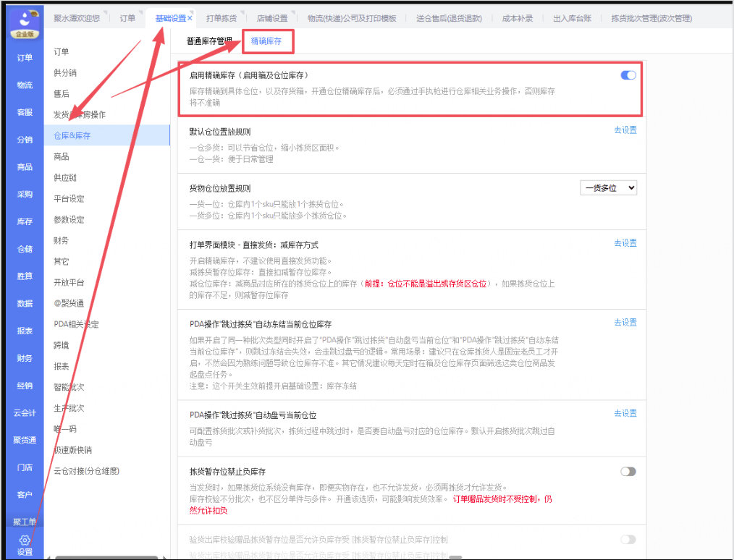This screenshot has width=734, height=560.
Task: Open 库存 module in blue sidebar
Action: coord(25,221)
